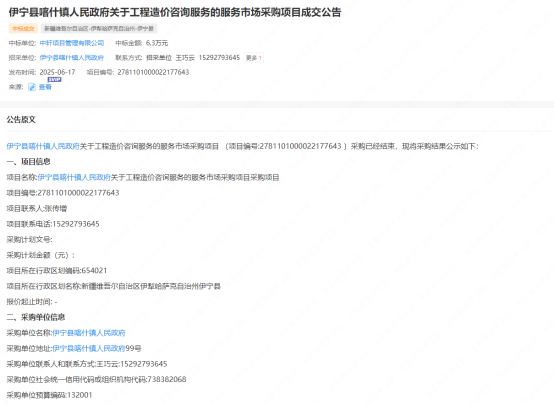Click contact phone 15292793645 in header
This screenshot has width=554, height=405.
(219, 58)
